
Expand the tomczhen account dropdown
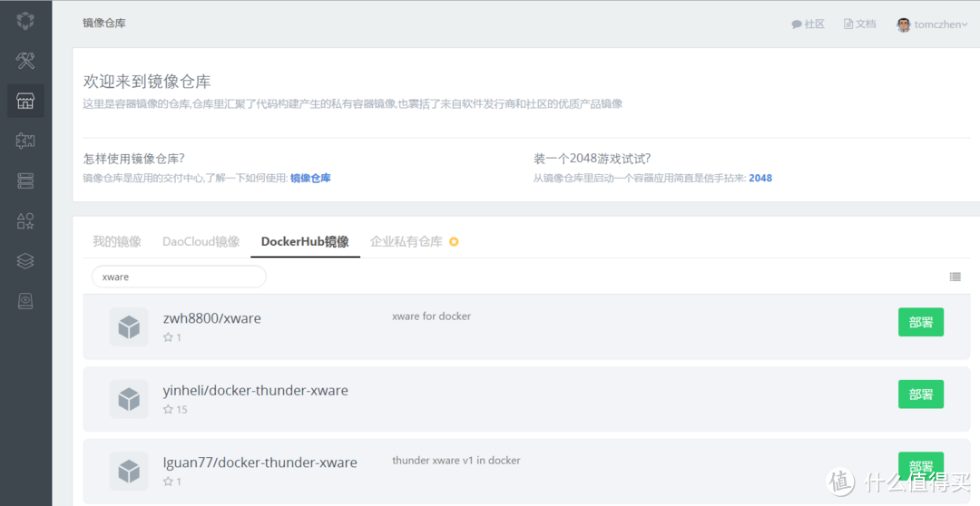coord(965,25)
